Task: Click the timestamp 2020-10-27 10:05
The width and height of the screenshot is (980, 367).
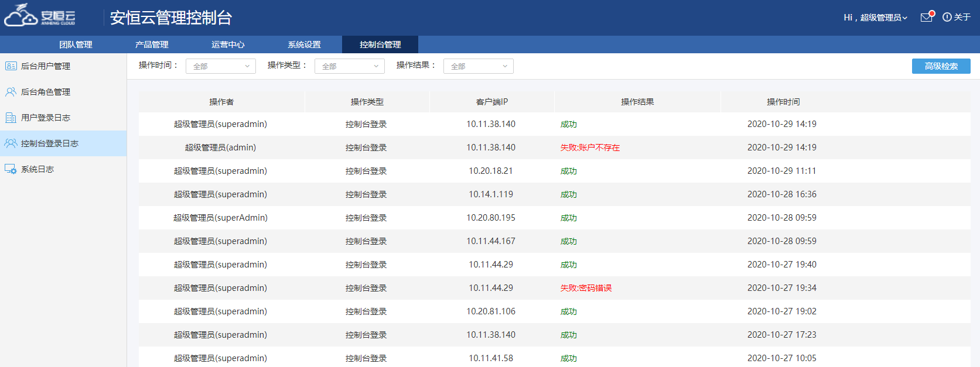Action: (782, 358)
